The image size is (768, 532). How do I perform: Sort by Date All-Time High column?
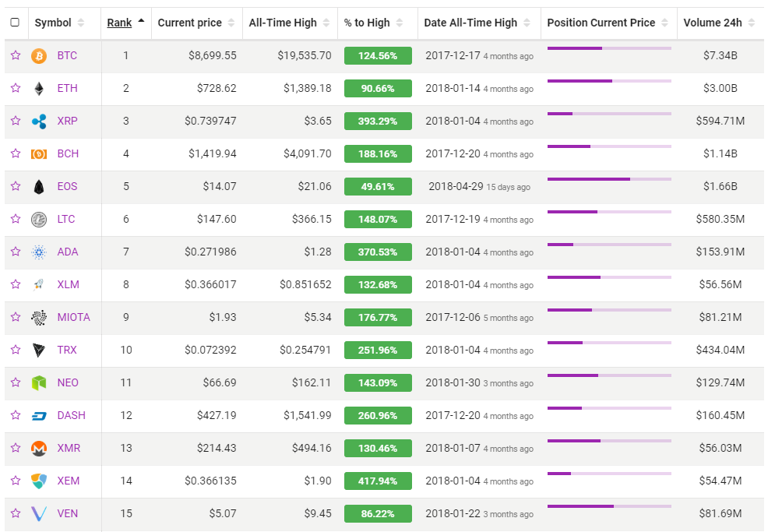[x=478, y=23]
